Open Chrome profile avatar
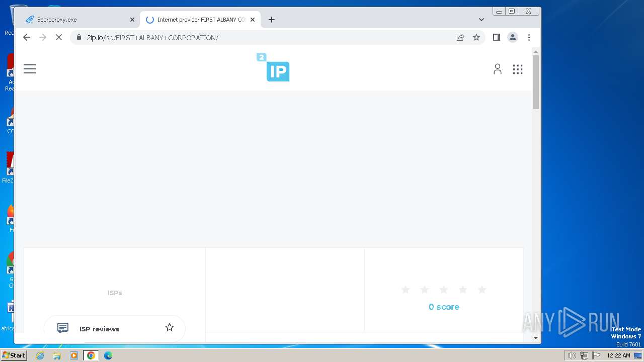The width and height of the screenshot is (644, 362). pos(513,37)
